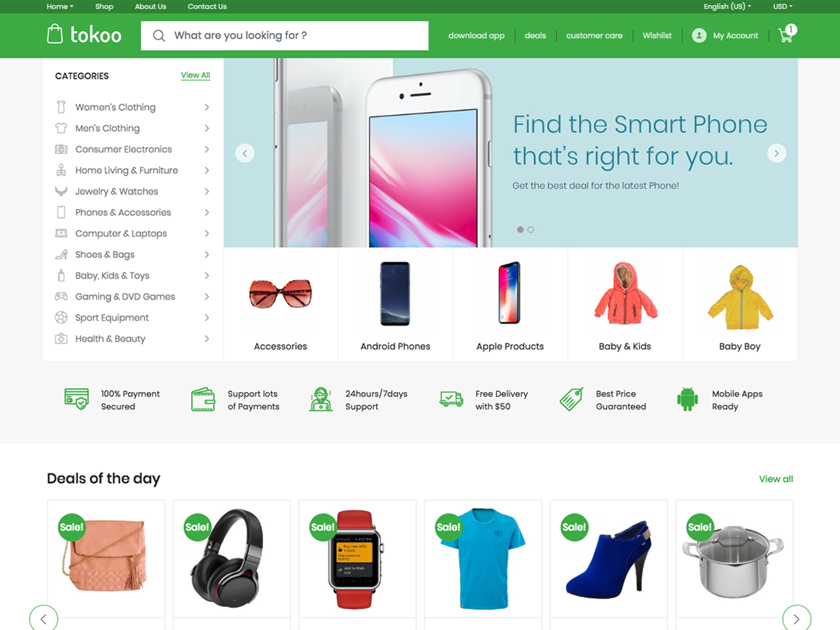
Task: Click the Gaming & DVD Games gamepad icon
Action: (x=62, y=297)
